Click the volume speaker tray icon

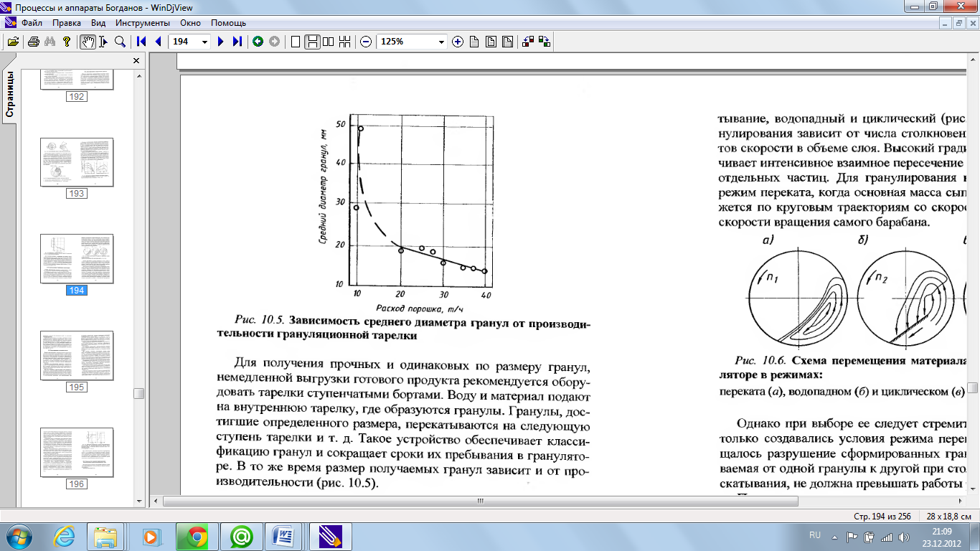904,536
